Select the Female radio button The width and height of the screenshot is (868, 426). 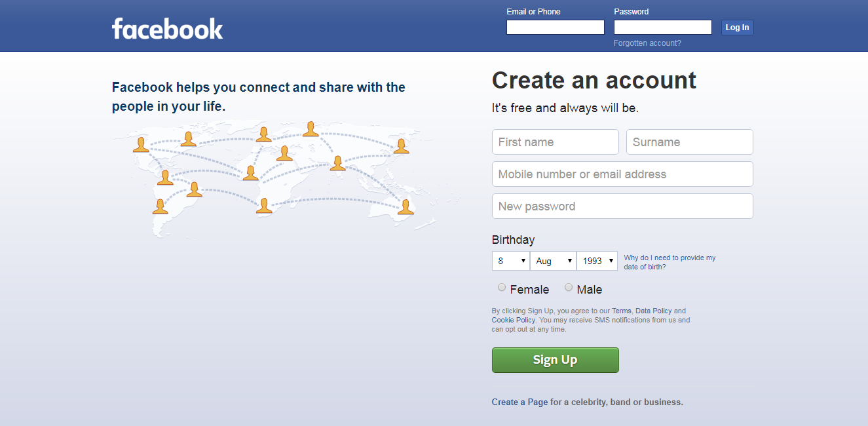[x=502, y=287]
